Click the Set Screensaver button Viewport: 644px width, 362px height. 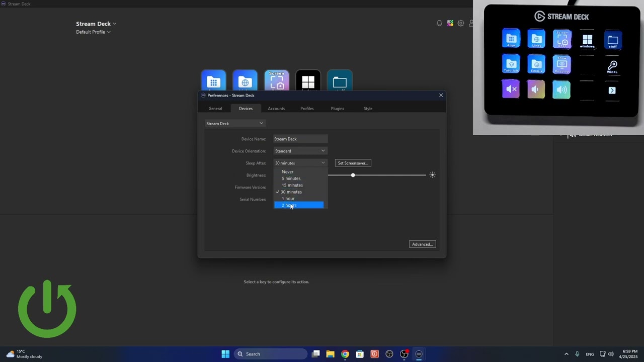(x=353, y=163)
